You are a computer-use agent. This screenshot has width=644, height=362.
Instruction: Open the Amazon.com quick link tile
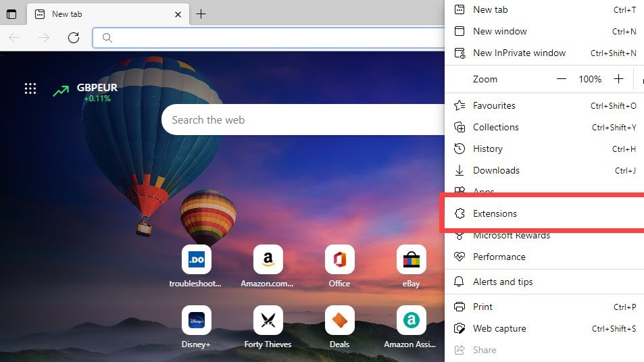tap(268, 266)
